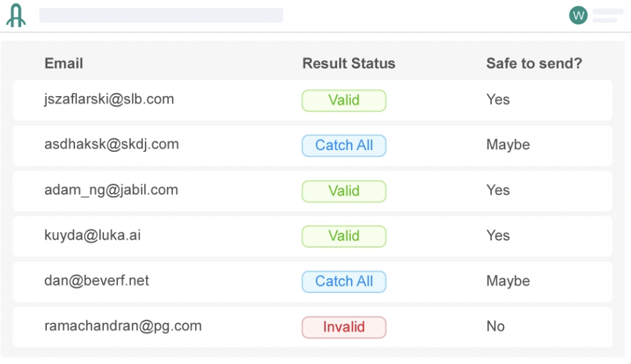Viewport: 631px width, 364px height.
Task: Select email dan@beverf.net
Action: point(97,281)
